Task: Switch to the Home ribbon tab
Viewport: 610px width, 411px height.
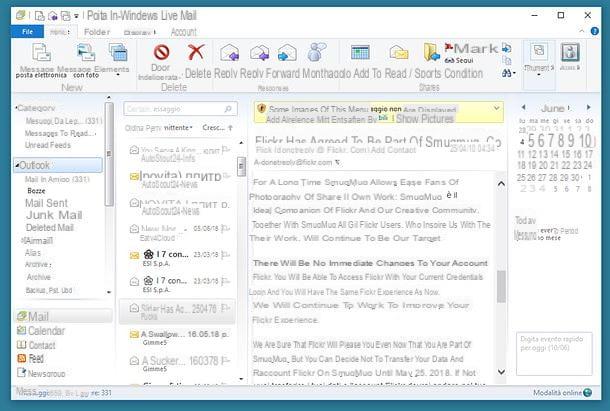Action: pyautogui.click(x=60, y=32)
